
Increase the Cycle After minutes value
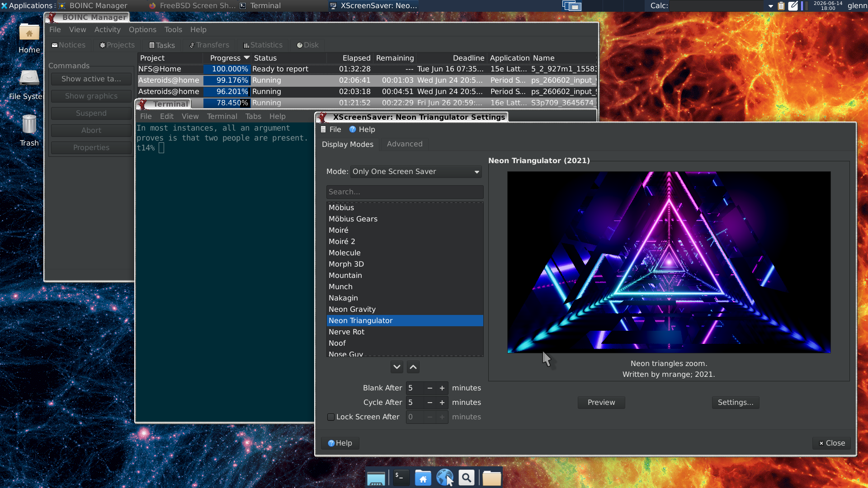(x=442, y=403)
